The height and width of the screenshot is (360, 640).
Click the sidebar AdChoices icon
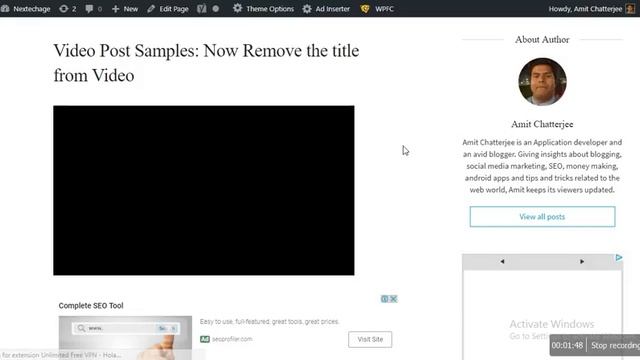619,258
